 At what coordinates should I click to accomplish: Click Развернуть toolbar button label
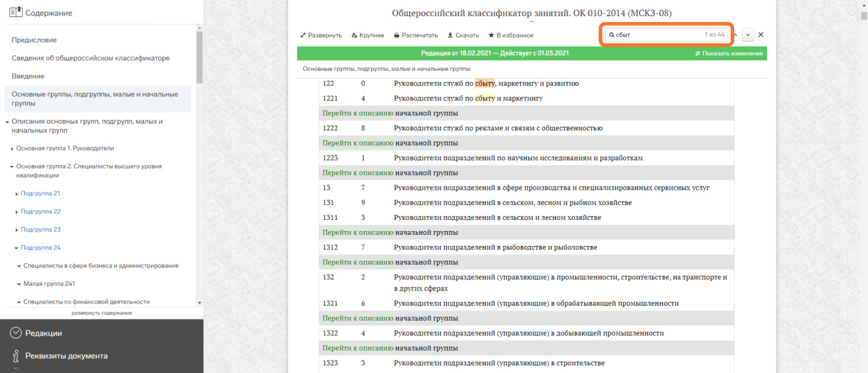(x=325, y=35)
